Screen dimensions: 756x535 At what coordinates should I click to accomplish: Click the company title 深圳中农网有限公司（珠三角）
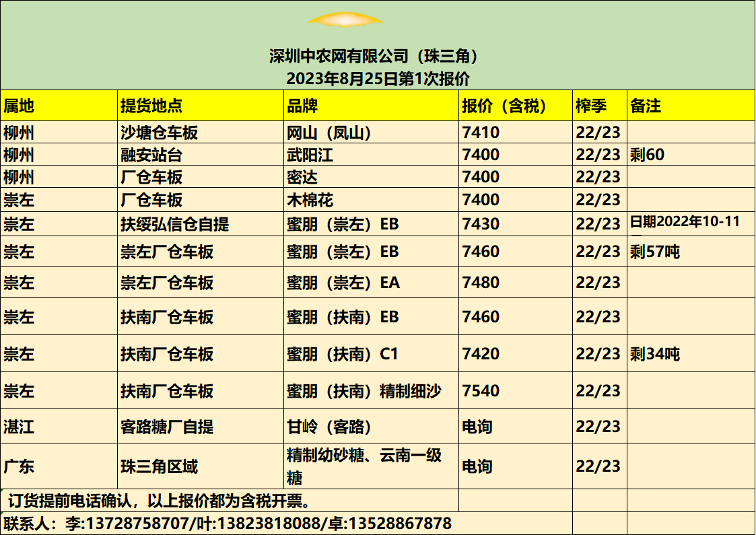378,57
